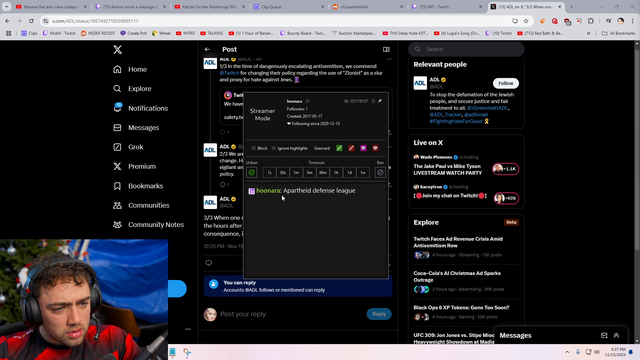The image size is (640, 360).
Task: Click the back arrow beside Post
Action: [207, 49]
